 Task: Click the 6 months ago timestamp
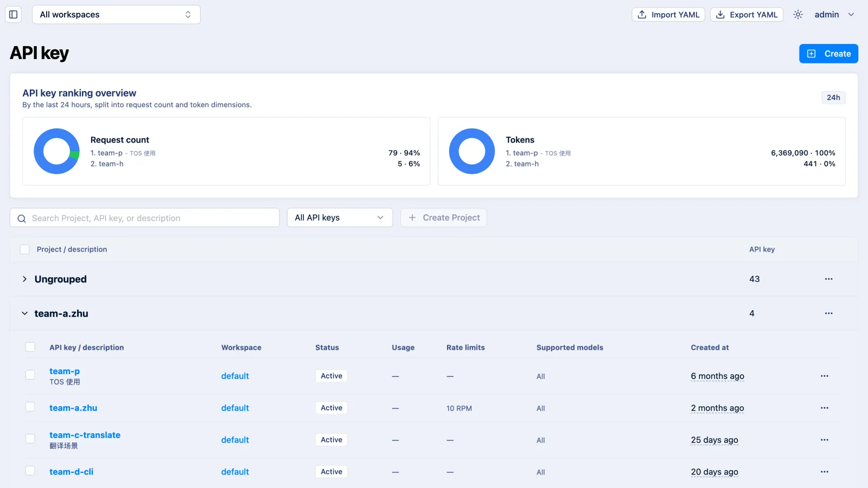717,376
